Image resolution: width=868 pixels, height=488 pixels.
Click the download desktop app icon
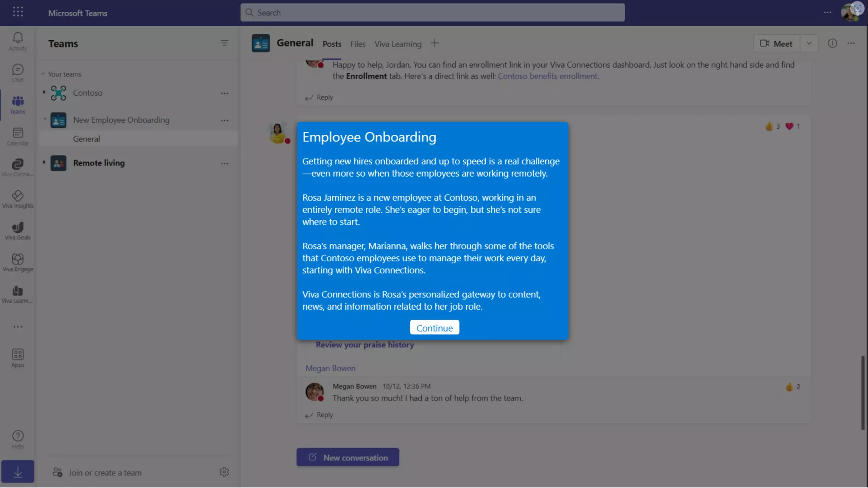click(17, 472)
